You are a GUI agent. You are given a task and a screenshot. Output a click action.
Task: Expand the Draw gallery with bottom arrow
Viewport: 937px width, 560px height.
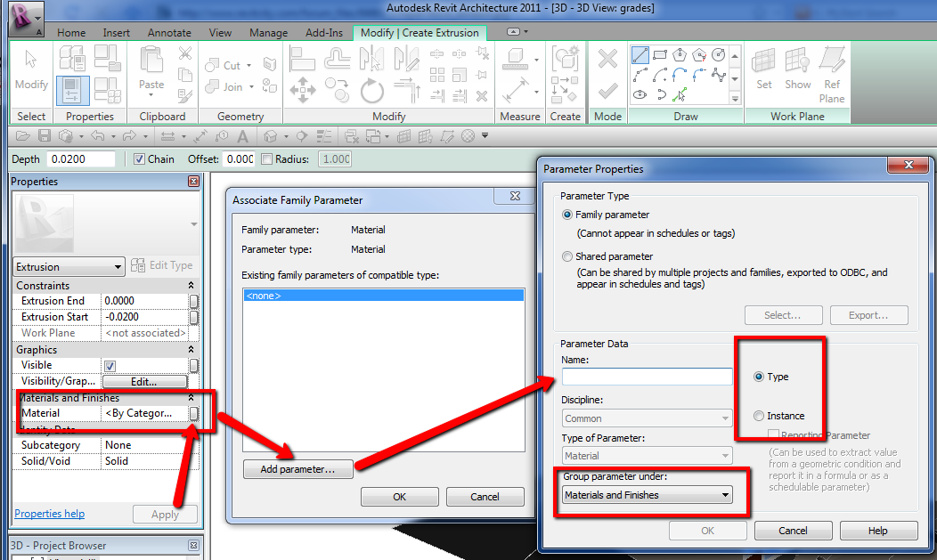(x=735, y=99)
